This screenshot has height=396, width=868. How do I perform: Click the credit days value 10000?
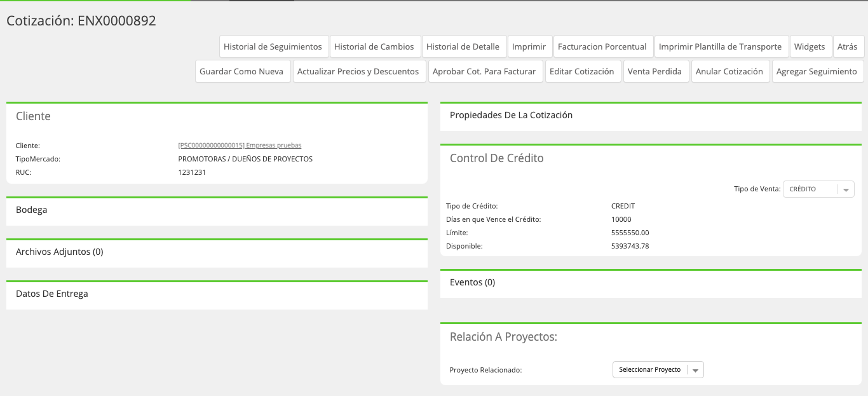click(x=621, y=219)
